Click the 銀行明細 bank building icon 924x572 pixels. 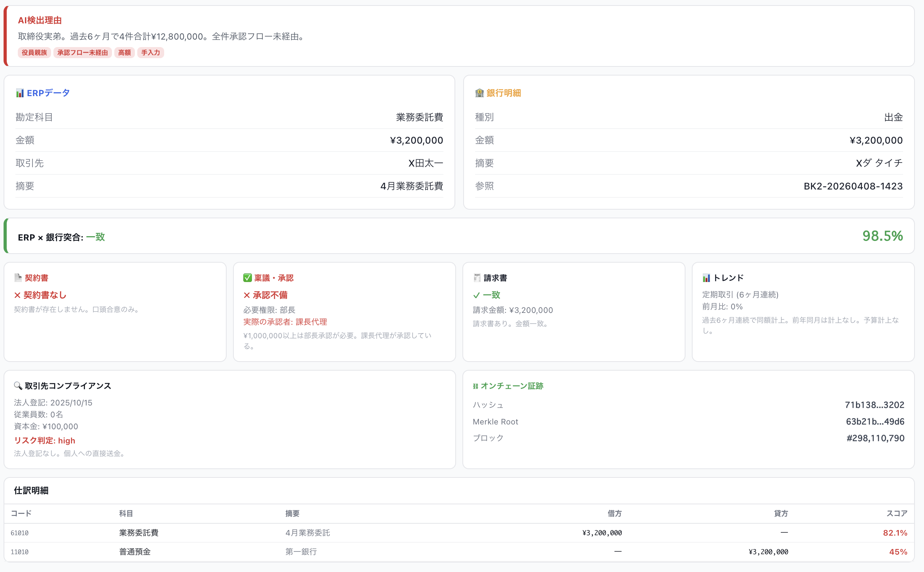tap(479, 93)
